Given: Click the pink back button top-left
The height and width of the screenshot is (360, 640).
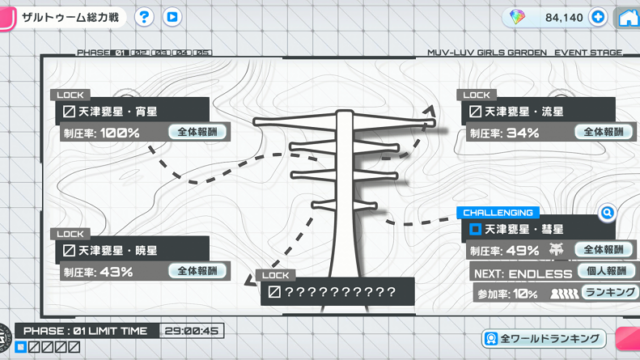Looking at the screenshot, I should click(x=7, y=18).
